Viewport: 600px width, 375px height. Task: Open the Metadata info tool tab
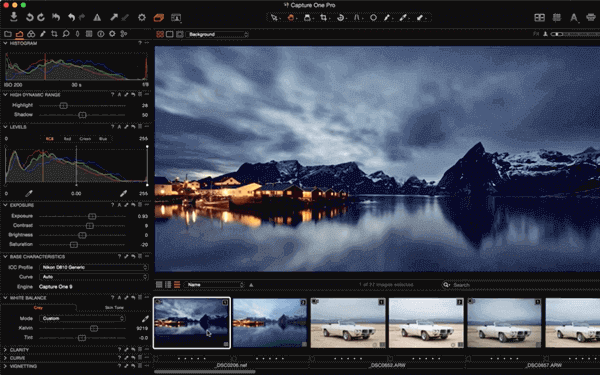click(x=101, y=34)
